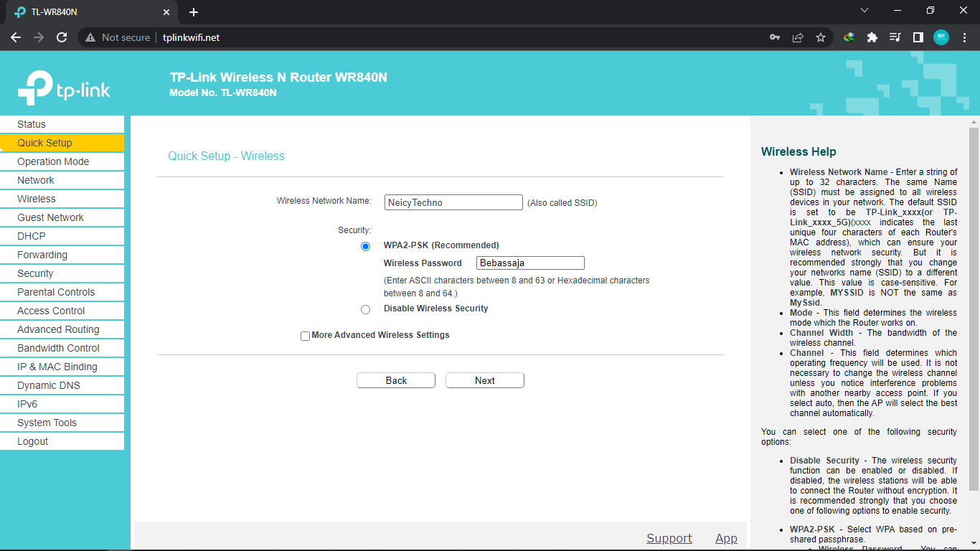The image size is (980, 551).
Task: Open the App link
Action: point(726,539)
